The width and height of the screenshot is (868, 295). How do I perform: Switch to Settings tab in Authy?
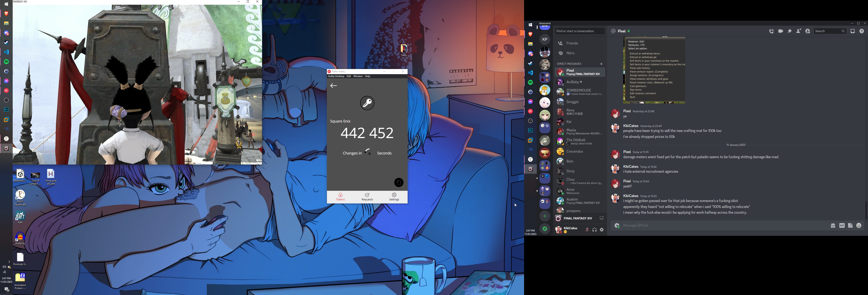(394, 197)
